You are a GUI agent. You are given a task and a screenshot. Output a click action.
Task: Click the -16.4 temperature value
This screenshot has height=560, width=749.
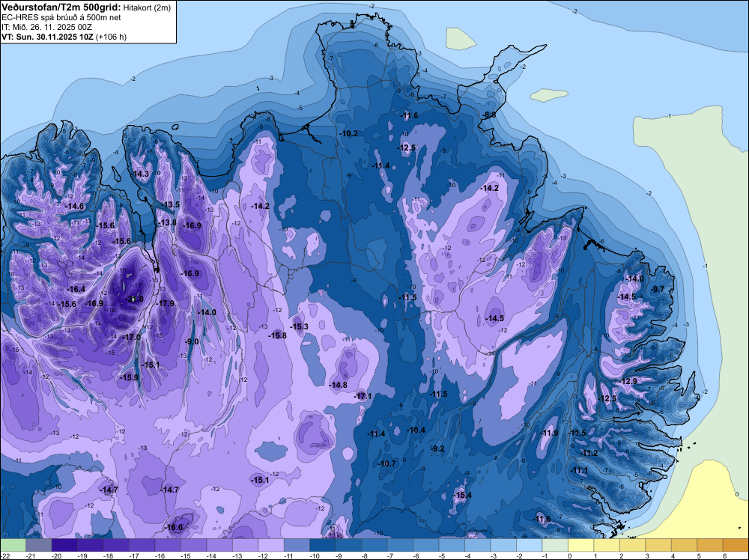coord(76,289)
